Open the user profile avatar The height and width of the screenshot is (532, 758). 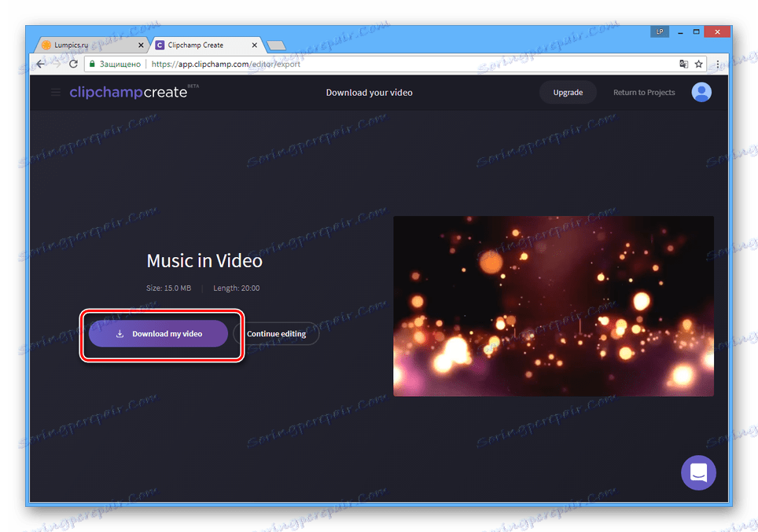pos(701,92)
